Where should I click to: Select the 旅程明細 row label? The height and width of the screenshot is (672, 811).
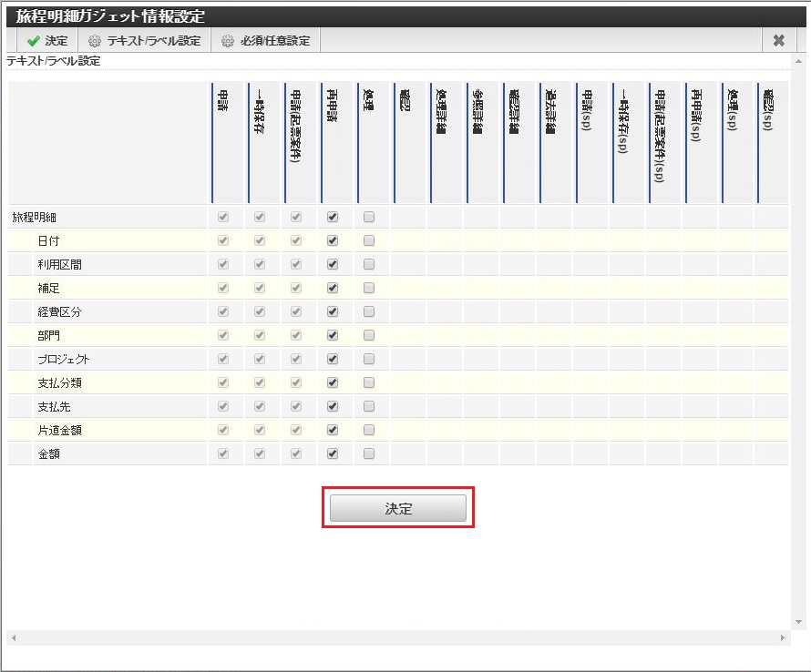pos(34,218)
